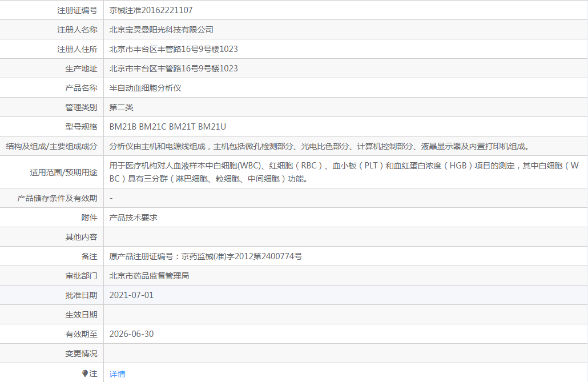Image resolution: width=588 pixels, height=382 pixels.
Task: Click the approving department 北京市药品监督管理局
Action: [149, 276]
